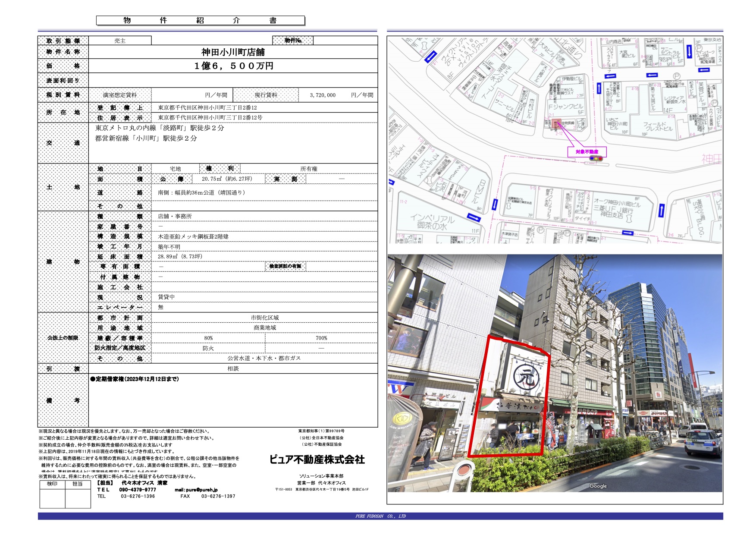Click the empty 検印 stamp box
Viewport: 756px width, 535px height.
pos(52,497)
